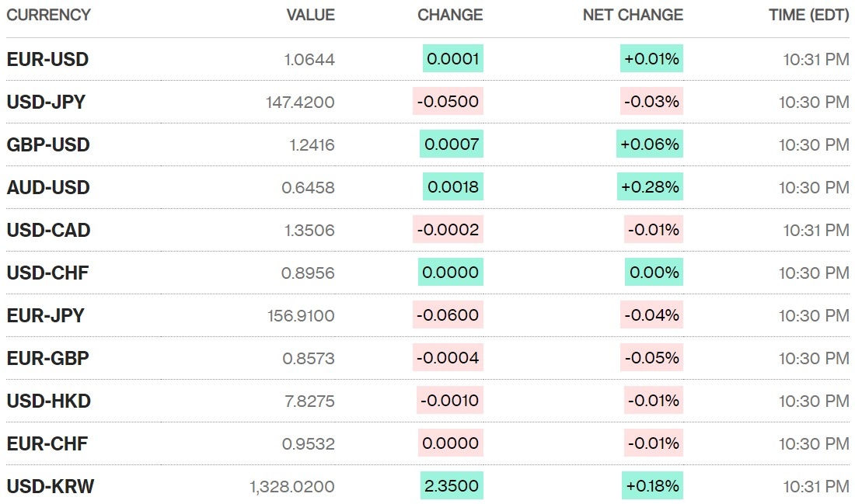The image size is (855, 504).
Task: Click the 1,328.0200 USD-KRW value
Action: pyautogui.click(x=292, y=486)
